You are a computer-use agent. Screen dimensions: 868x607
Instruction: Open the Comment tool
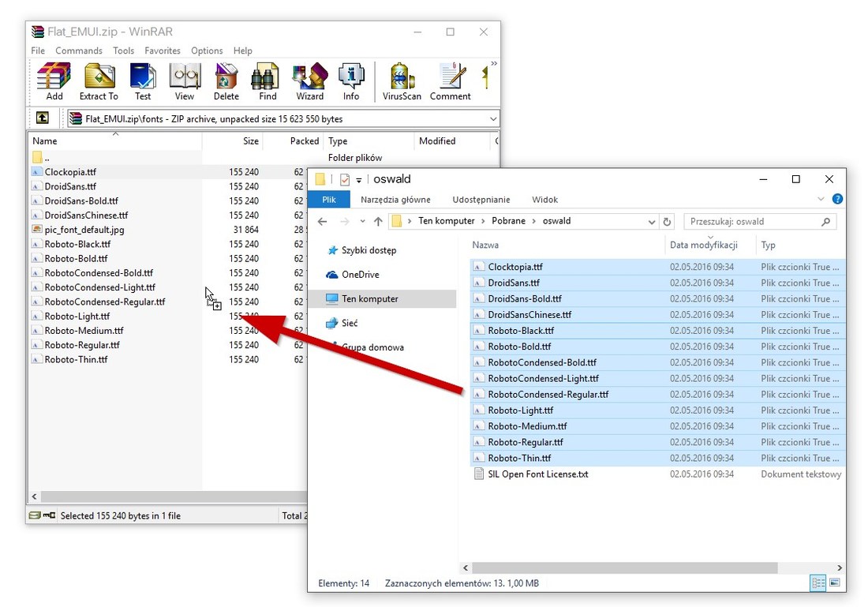pyautogui.click(x=450, y=81)
